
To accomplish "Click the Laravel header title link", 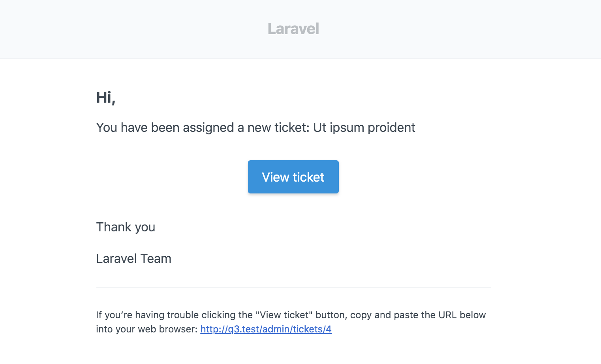I will [x=293, y=29].
